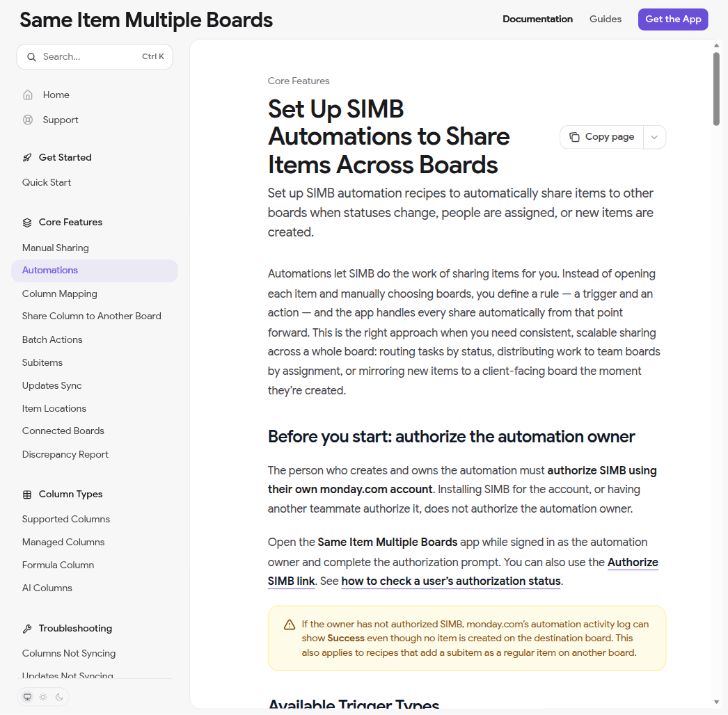Click the Column Types table icon
This screenshot has height=715, width=728.
[27, 495]
